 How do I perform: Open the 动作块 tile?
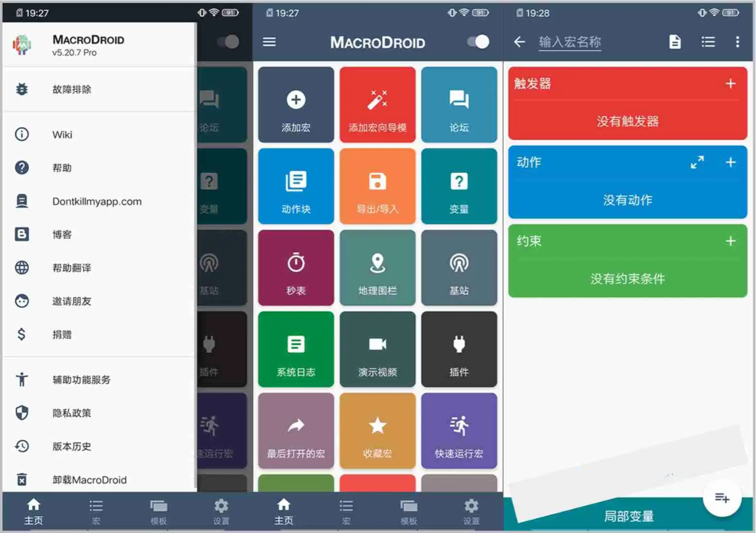[x=296, y=186]
